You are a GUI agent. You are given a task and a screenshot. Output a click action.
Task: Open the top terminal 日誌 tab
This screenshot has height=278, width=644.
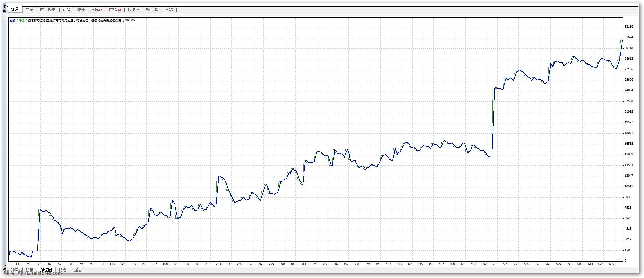(169, 10)
